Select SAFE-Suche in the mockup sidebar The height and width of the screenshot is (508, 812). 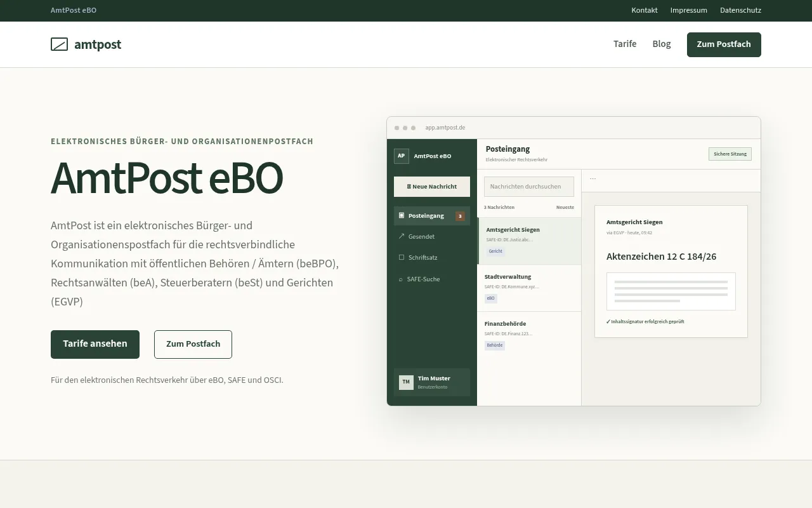click(432, 279)
